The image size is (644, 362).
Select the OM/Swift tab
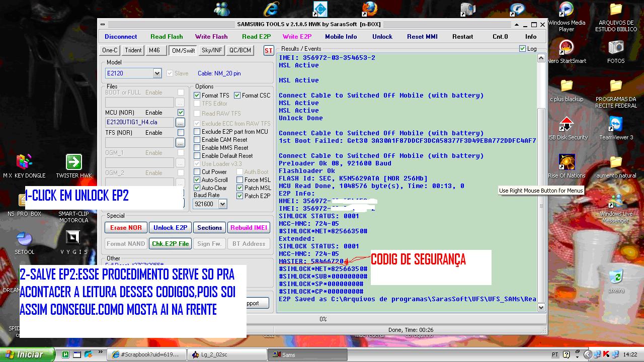tap(183, 50)
